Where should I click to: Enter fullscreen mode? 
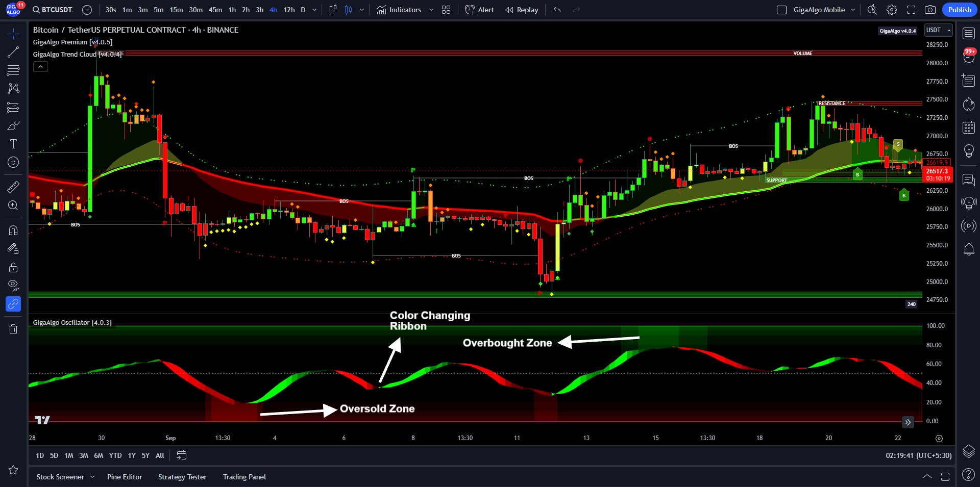tap(911, 10)
